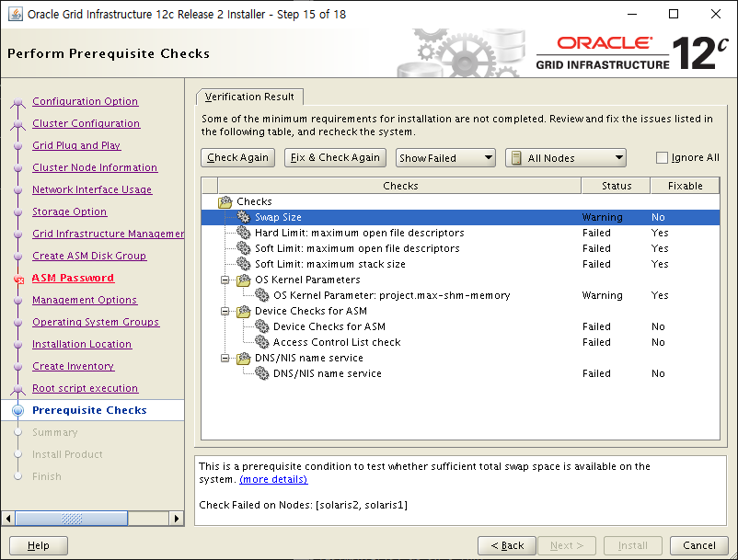
Task: Open ASM Password step link
Action: coord(73,278)
